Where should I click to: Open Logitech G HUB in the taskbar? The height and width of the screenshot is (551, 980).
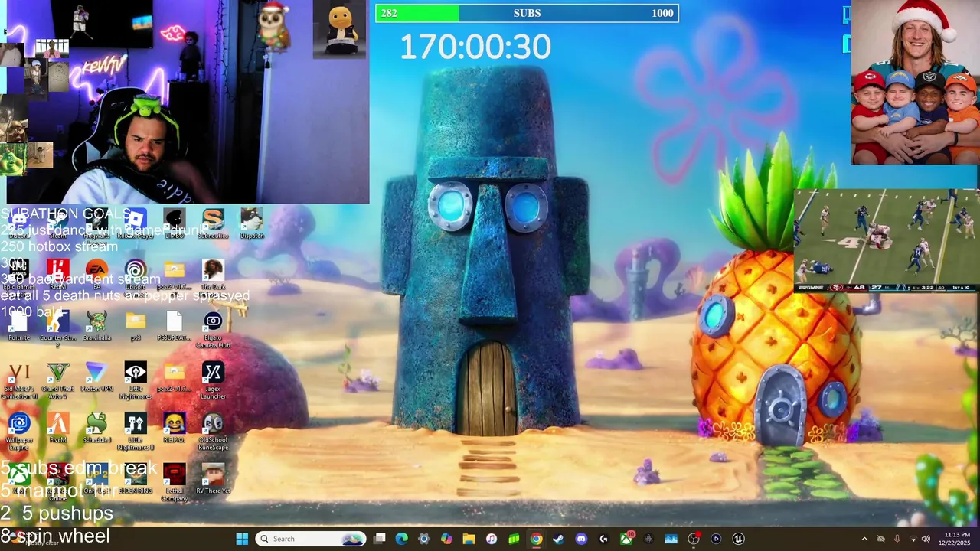click(x=603, y=539)
